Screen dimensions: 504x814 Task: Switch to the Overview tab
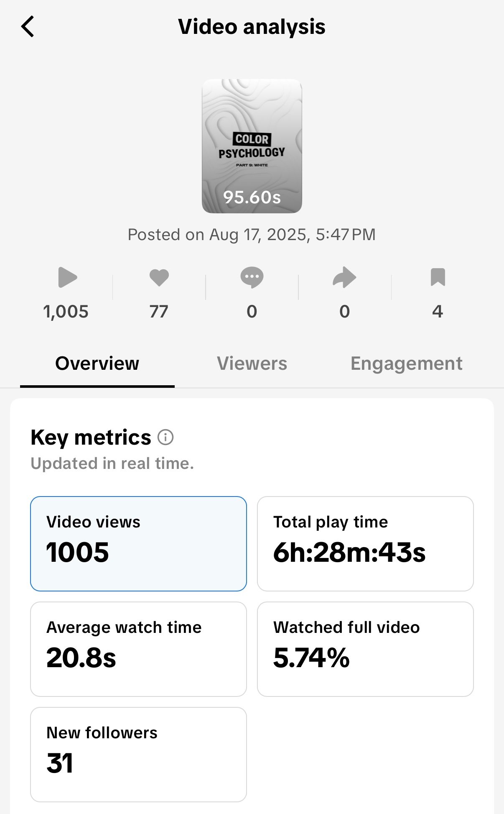pyautogui.click(x=97, y=363)
